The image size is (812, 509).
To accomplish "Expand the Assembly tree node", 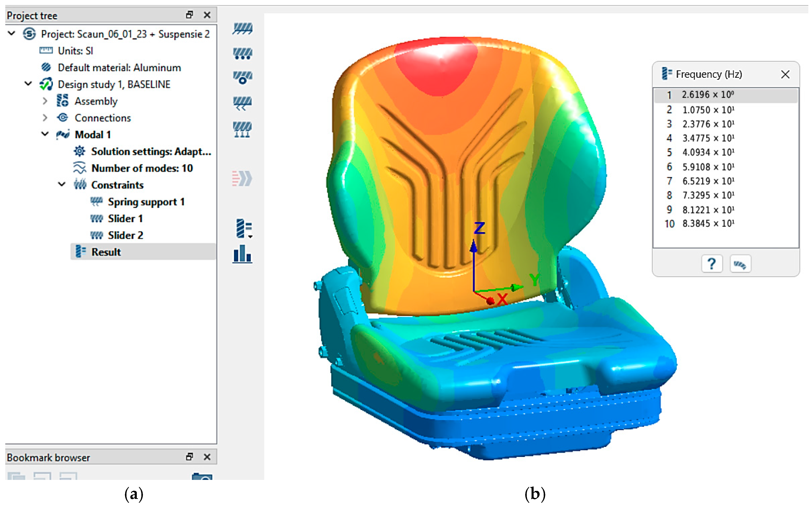I will (45, 101).
